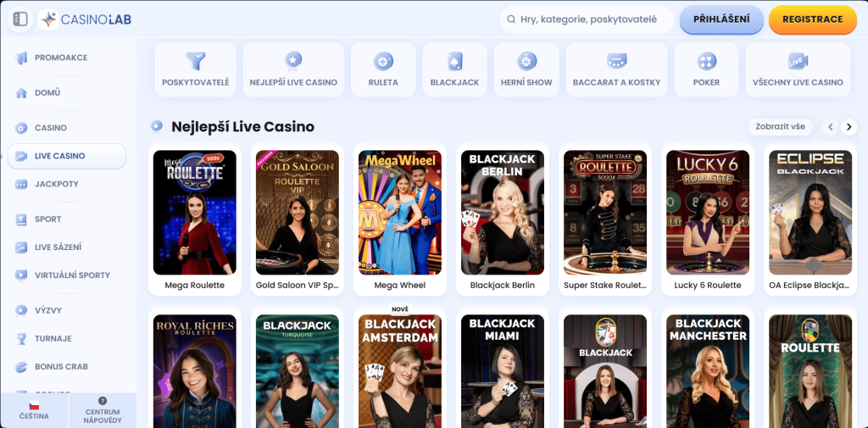868x428 pixels.
Task: Click the previous arrow in game carousel
Action: 831,127
